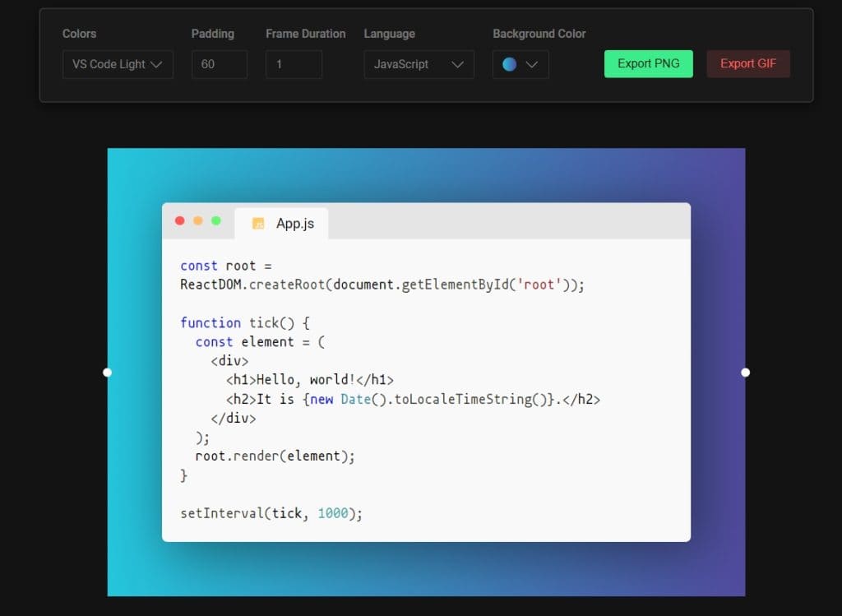The height and width of the screenshot is (616, 842).
Task: Focus the Padding input field
Action: [x=219, y=64]
